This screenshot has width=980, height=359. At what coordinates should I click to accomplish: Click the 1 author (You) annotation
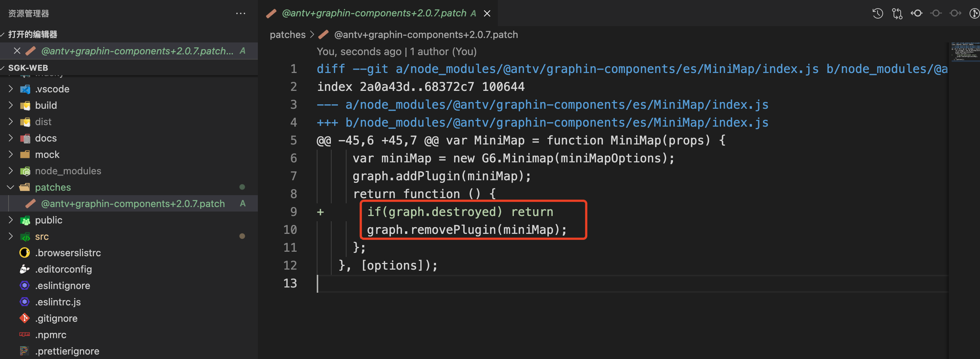[x=443, y=51]
